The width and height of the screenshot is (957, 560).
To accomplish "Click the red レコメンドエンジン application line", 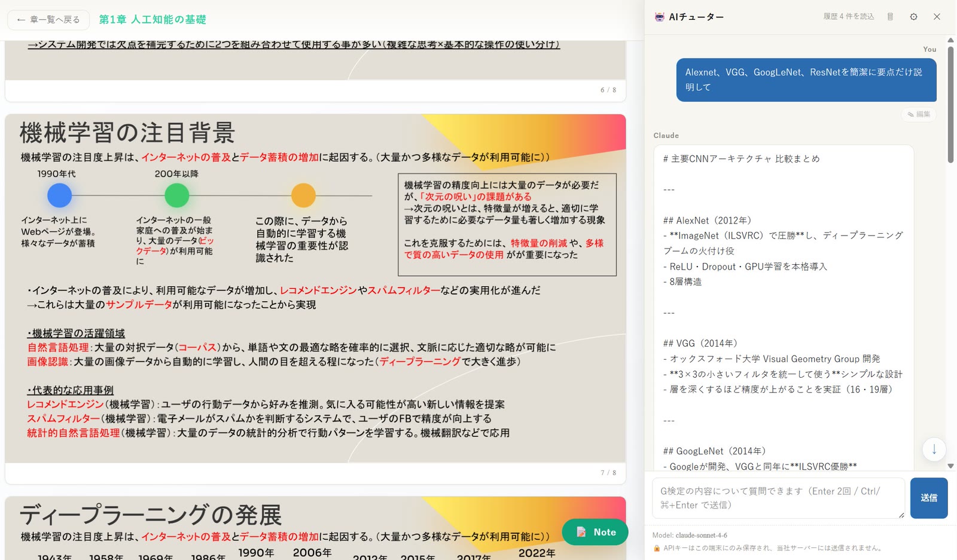I will point(66,405).
